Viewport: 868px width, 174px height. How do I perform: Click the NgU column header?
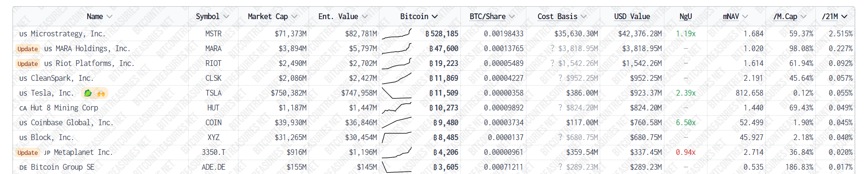(685, 16)
